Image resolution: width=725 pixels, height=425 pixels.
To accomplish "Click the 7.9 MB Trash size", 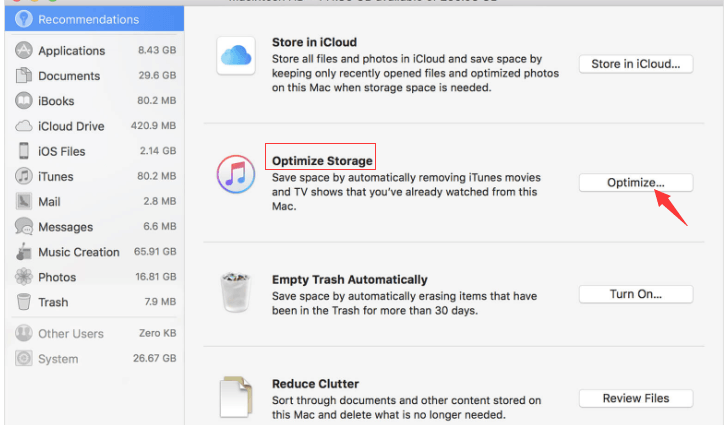I will [160, 302].
